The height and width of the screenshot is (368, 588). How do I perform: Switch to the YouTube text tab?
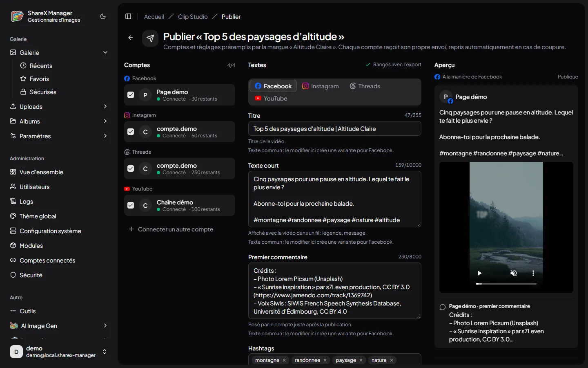point(271,99)
